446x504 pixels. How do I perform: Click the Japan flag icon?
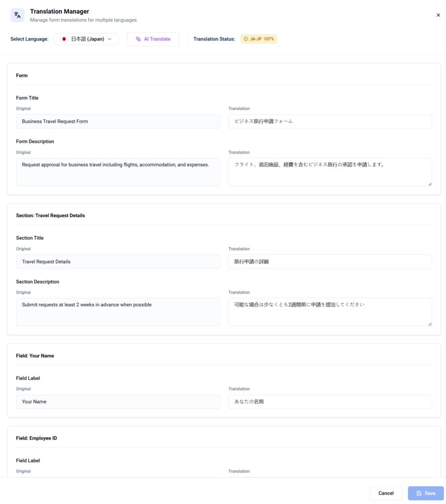click(64, 39)
